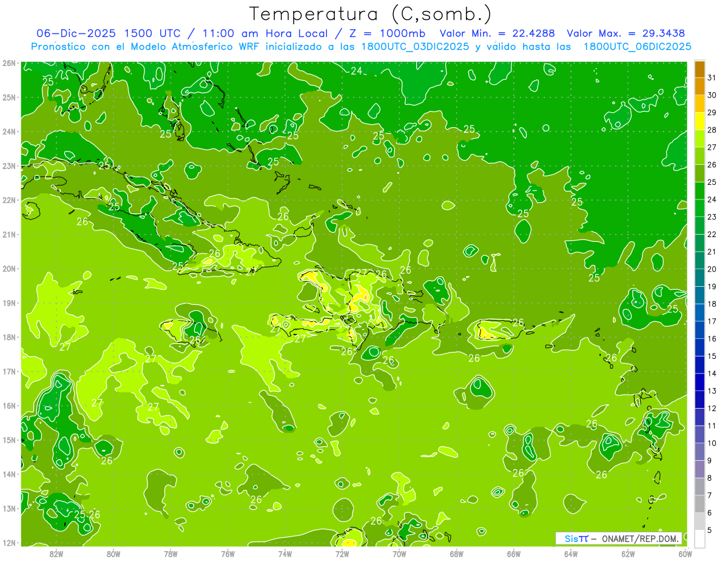Click the "31" color scale label
728x562 pixels.
(x=712, y=78)
